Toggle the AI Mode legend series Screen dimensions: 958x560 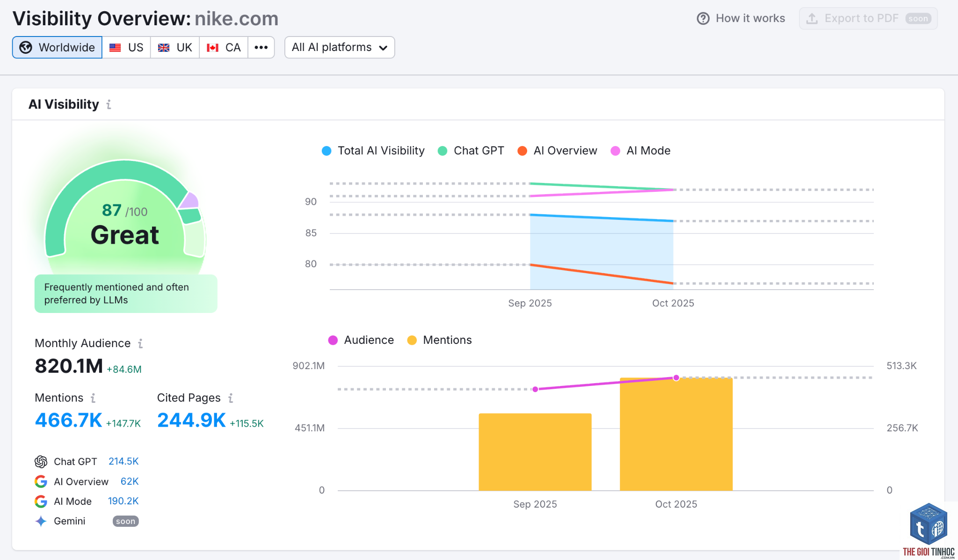pos(641,151)
